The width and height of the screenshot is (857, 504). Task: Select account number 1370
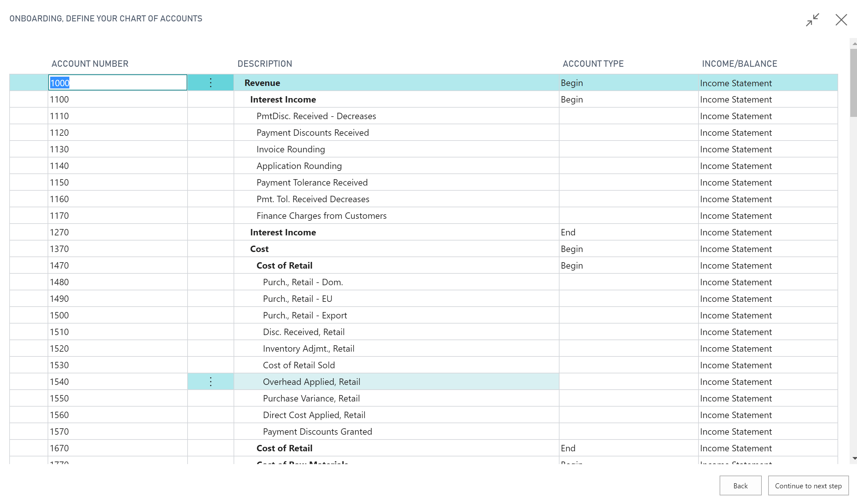click(118, 249)
